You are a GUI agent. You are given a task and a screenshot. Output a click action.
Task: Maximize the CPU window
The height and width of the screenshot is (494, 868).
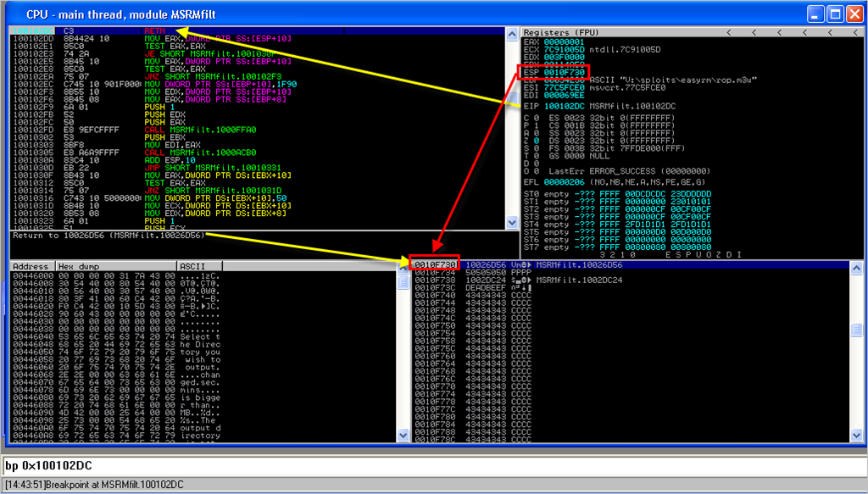(833, 14)
